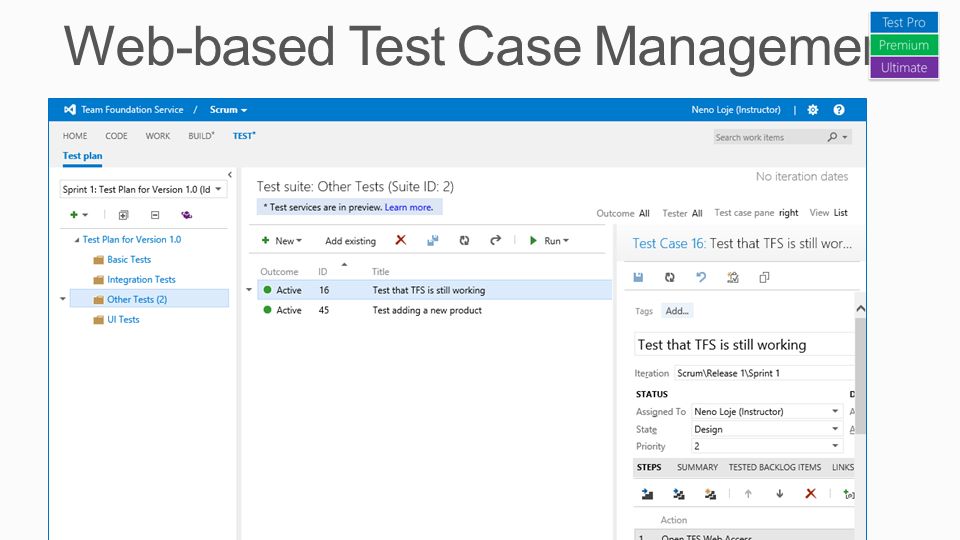Viewport: 960px width, 540px height.
Task: Select Integration Tests suite
Action: click(x=141, y=280)
